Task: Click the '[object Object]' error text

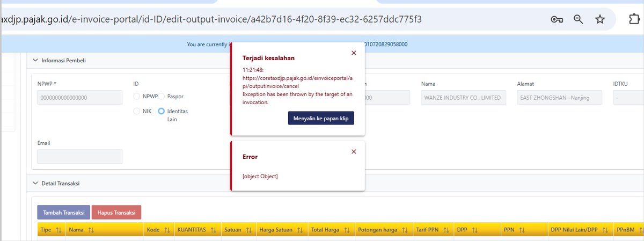Action: click(x=260, y=176)
